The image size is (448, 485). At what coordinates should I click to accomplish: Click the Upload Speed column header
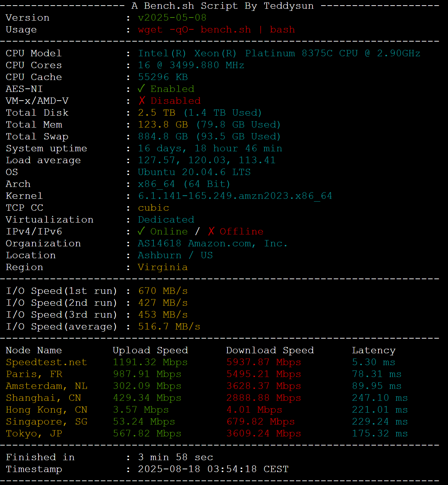[x=150, y=350]
